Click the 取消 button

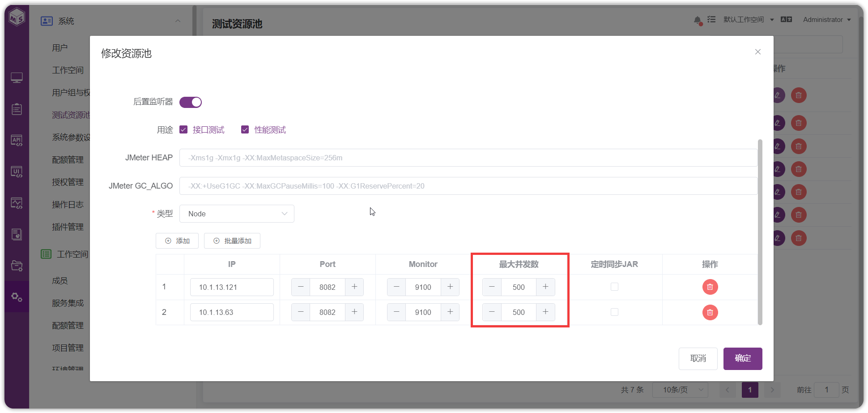point(698,359)
